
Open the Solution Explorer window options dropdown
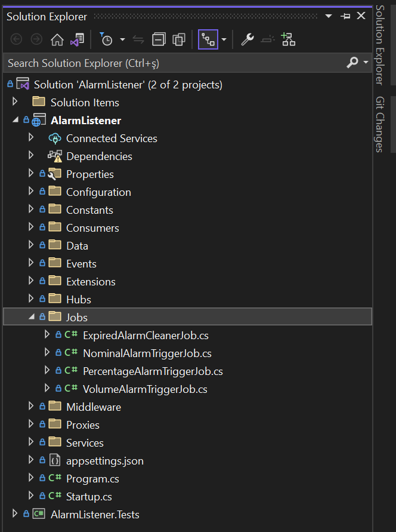[x=329, y=17]
